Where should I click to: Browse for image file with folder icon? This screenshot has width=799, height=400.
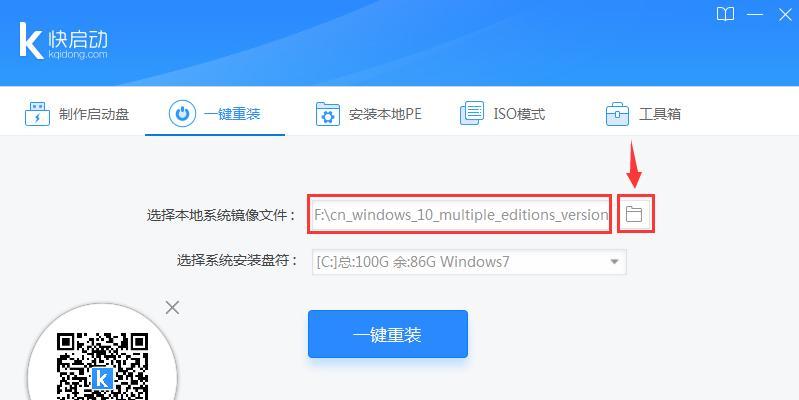point(634,214)
